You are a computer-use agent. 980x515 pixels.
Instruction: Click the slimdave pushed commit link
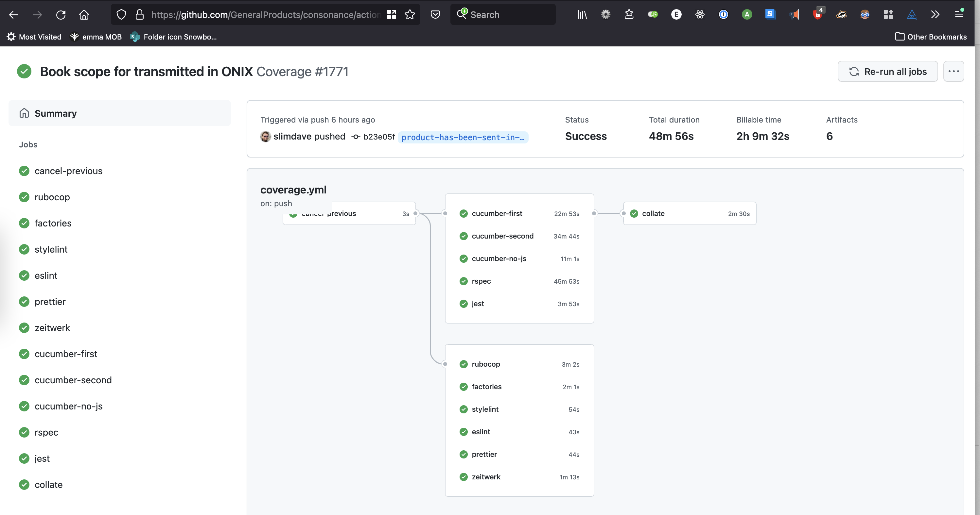[x=379, y=137]
